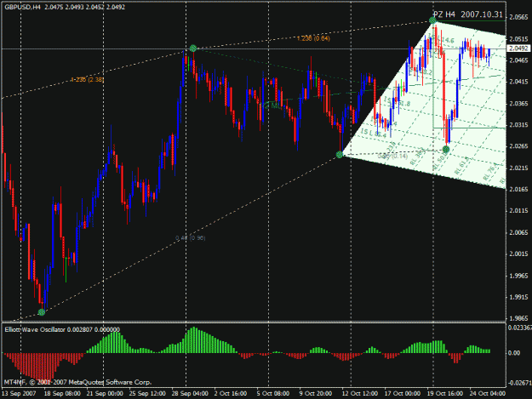Click the RL 61.8 pitchfork reaction line label
Screen dimensions: 532x399
click(x=461, y=165)
